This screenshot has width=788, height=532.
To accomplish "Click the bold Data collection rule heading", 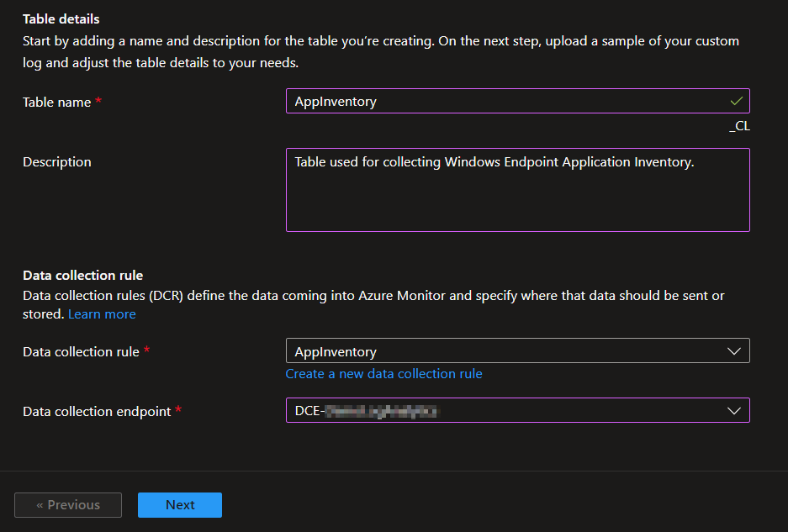I will (82, 276).
